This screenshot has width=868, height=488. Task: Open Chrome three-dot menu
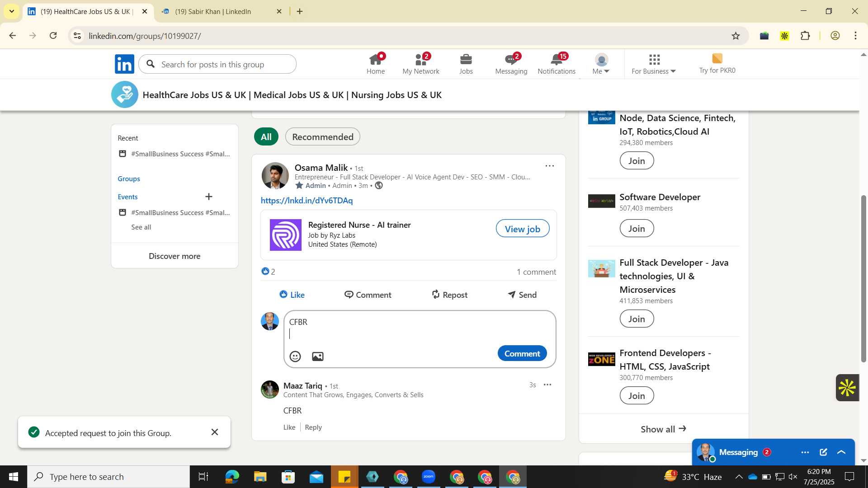point(855,36)
